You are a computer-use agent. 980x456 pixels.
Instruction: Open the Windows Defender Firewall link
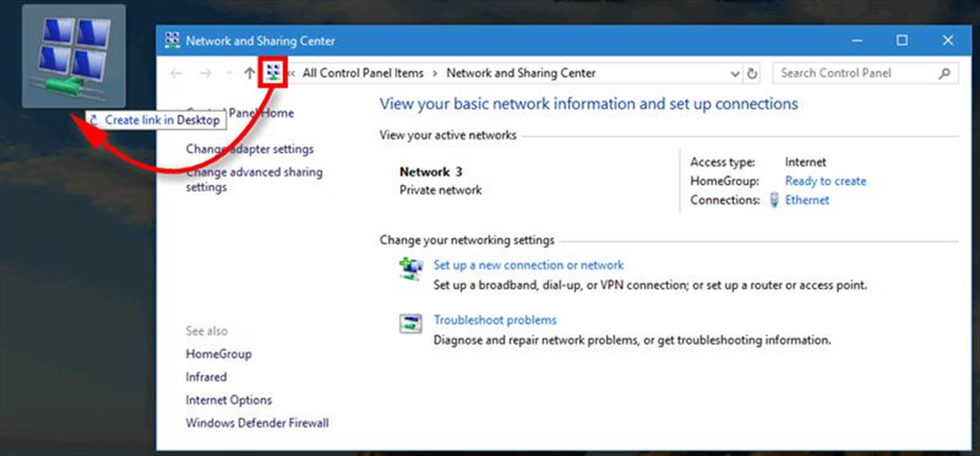coord(257,423)
